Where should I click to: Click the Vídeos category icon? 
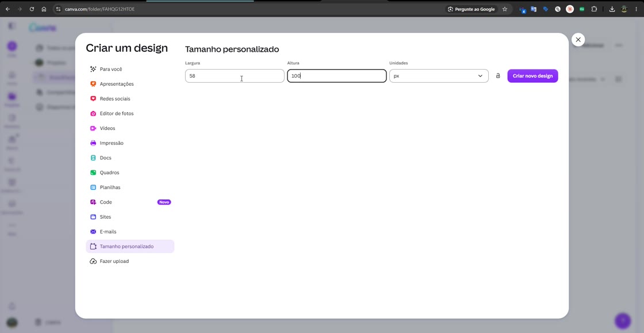tap(93, 128)
